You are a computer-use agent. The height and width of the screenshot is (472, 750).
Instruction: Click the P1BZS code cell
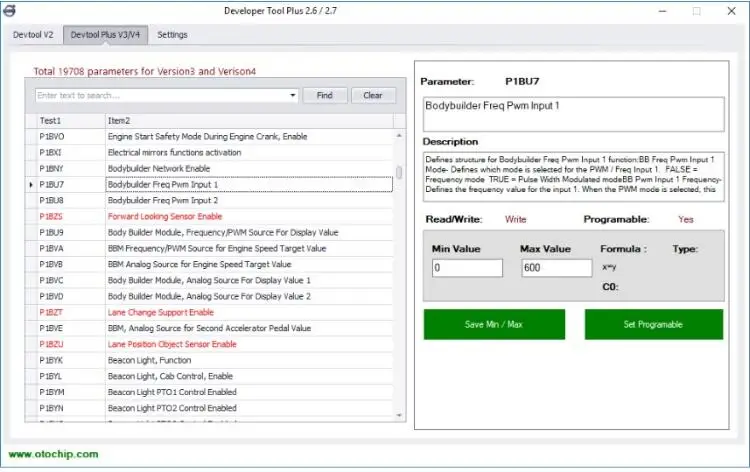tap(71, 217)
